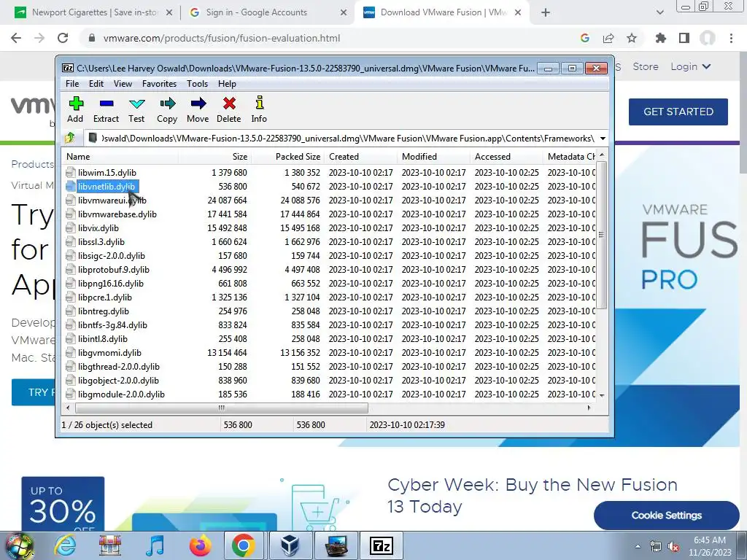Screen dimensions: 747x560
Task: Sort by Modified column header
Action: 433,157
